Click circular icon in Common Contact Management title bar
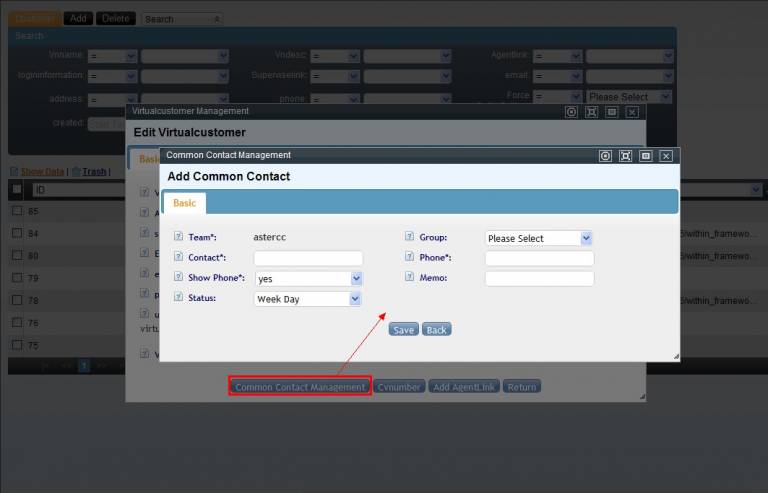Image resolution: width=768 pixels, height=493 pixels. click(x=605, y=156)
